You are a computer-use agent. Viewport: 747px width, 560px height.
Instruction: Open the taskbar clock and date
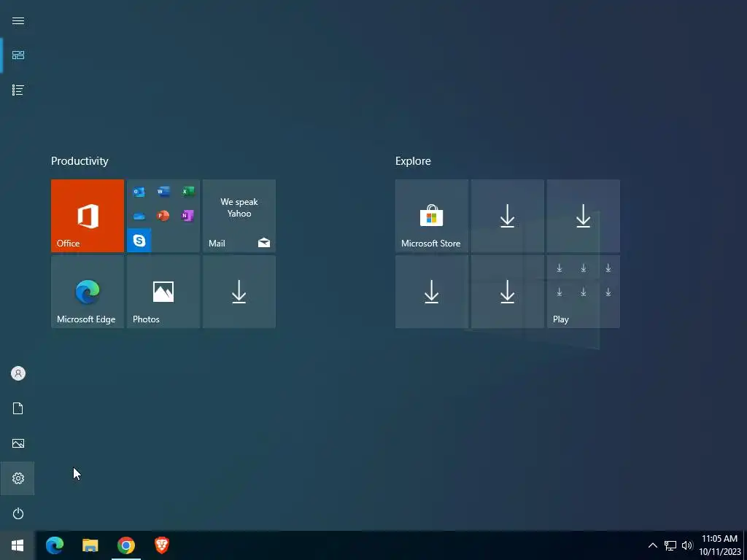point(720,545)
